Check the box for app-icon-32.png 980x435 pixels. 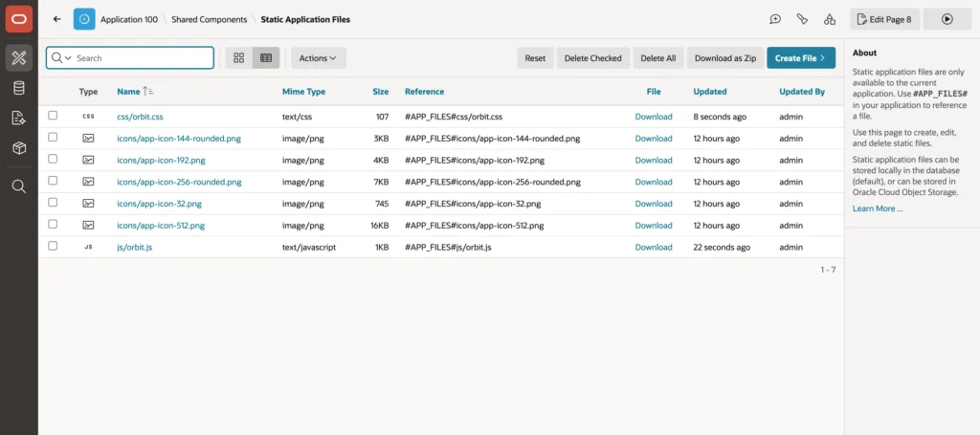point(53,203)
